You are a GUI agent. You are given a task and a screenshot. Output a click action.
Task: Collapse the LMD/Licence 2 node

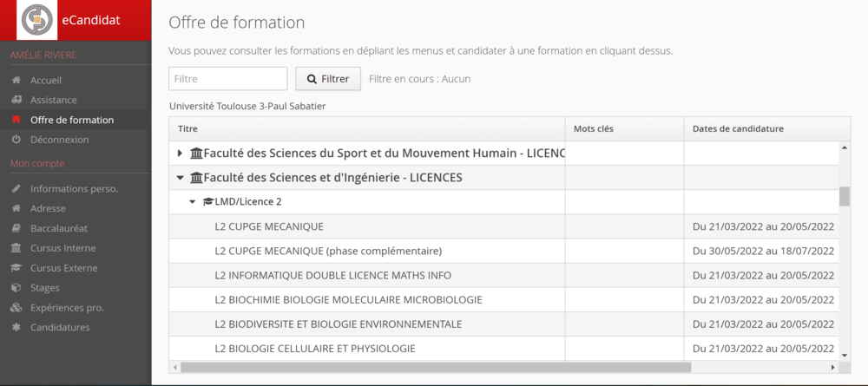coord(193,202)
